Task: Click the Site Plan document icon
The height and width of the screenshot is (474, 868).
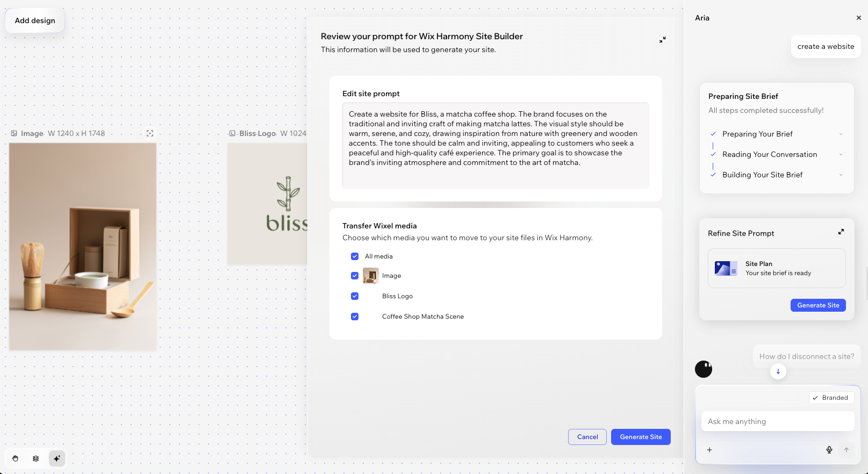Action: coord(726,268)
